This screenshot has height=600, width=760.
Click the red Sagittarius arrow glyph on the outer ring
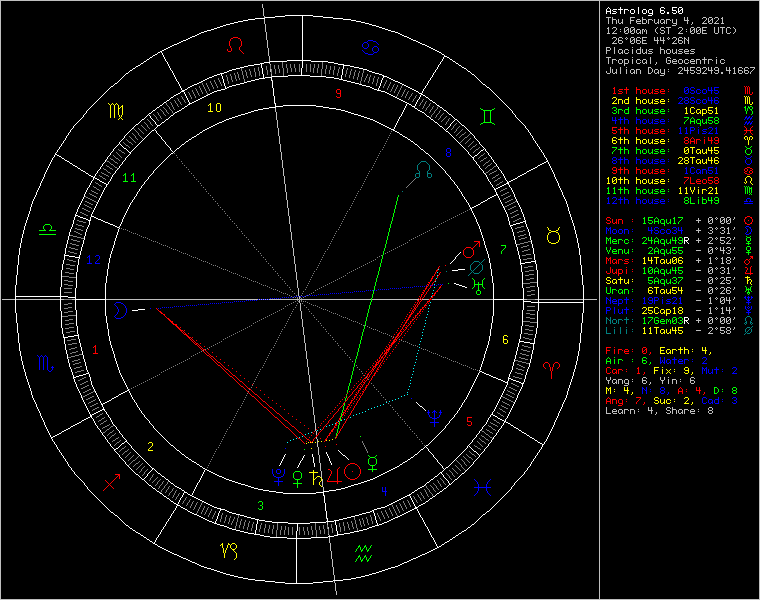pos(112,482)
